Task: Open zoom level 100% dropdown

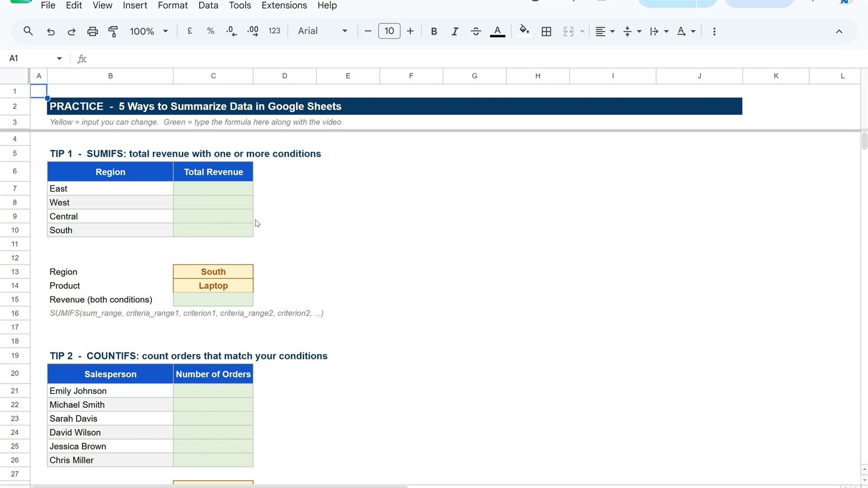Action: pyautogui.click(x=149, y=31)
